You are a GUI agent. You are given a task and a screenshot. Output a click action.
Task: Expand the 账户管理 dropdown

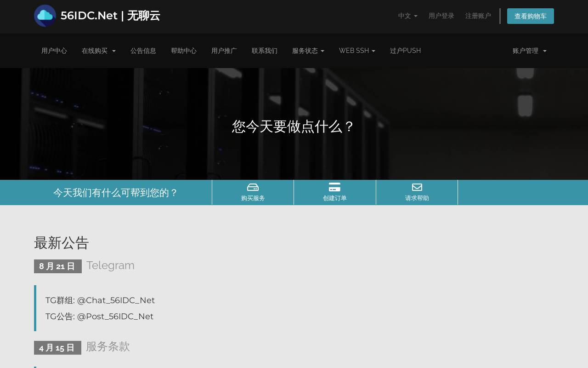[530, 51]
